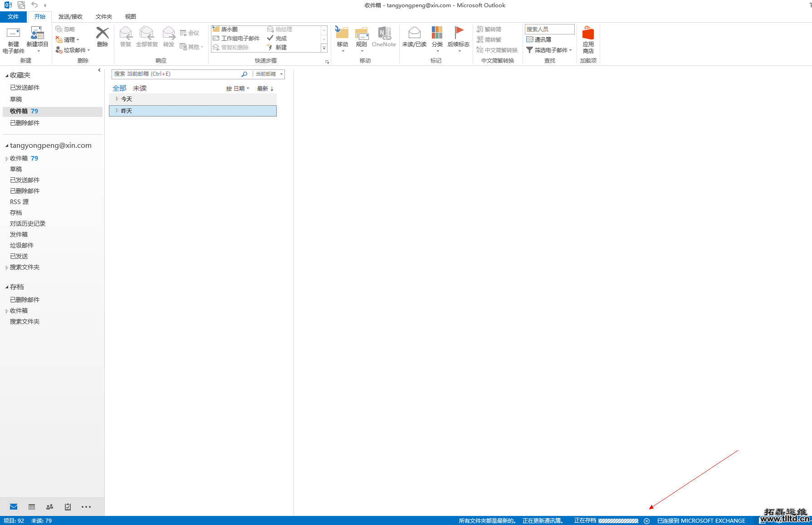
Task: Select the Junk Email (垃圾邮件) folder in tree
Action: (x=22, y=245)
